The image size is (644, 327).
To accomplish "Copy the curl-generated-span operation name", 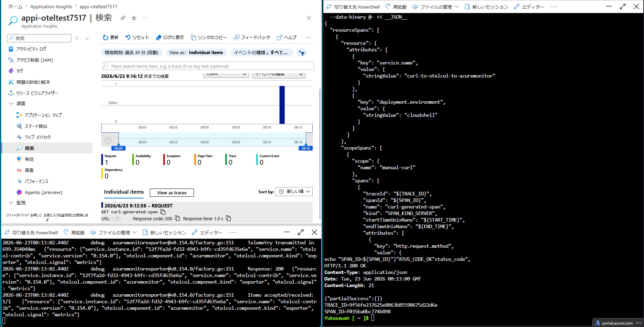I will (x=163, y=212).
